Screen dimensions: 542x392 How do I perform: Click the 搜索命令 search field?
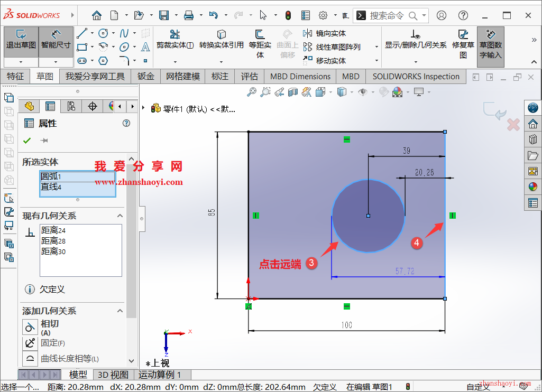(x=387, y=15)
